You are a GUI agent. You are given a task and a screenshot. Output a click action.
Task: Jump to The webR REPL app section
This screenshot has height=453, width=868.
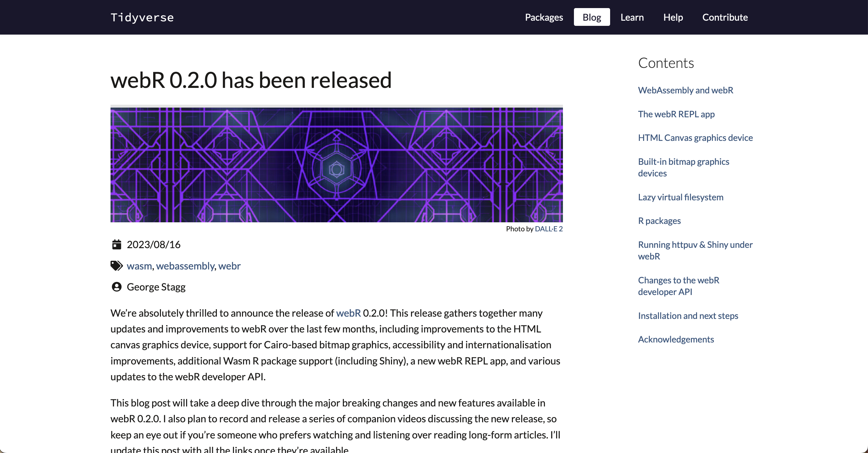click(x=676, y=114)
